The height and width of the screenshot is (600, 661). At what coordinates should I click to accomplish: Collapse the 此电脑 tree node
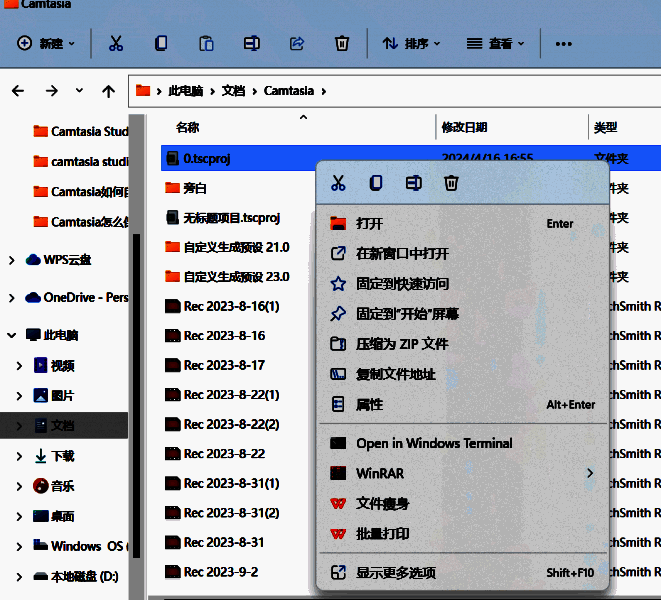(x=11, y=336)
